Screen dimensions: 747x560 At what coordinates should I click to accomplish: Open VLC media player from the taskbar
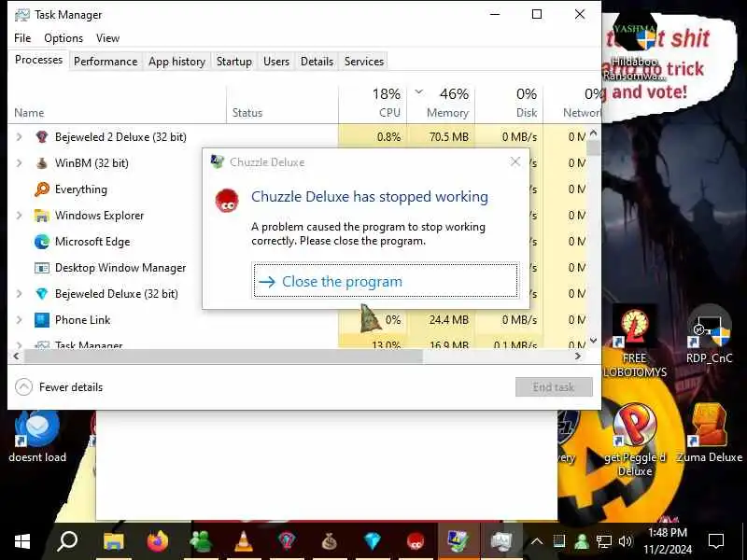tap(244, 541)
